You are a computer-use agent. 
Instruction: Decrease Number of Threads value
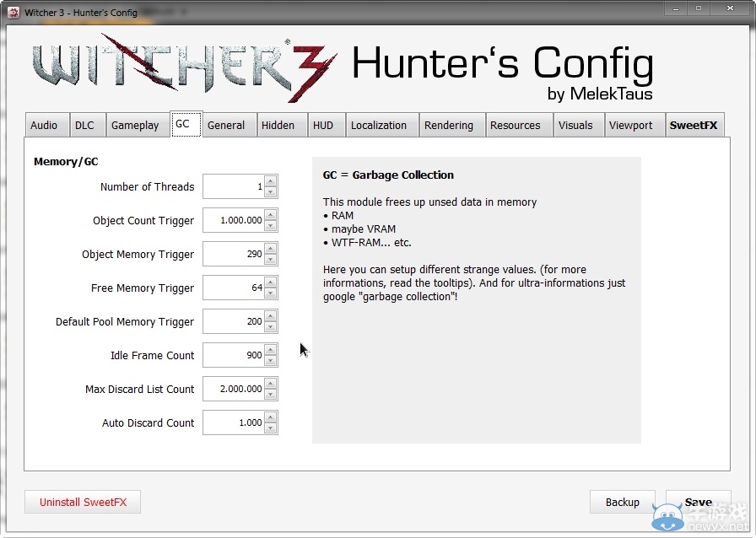coord(271,192)
